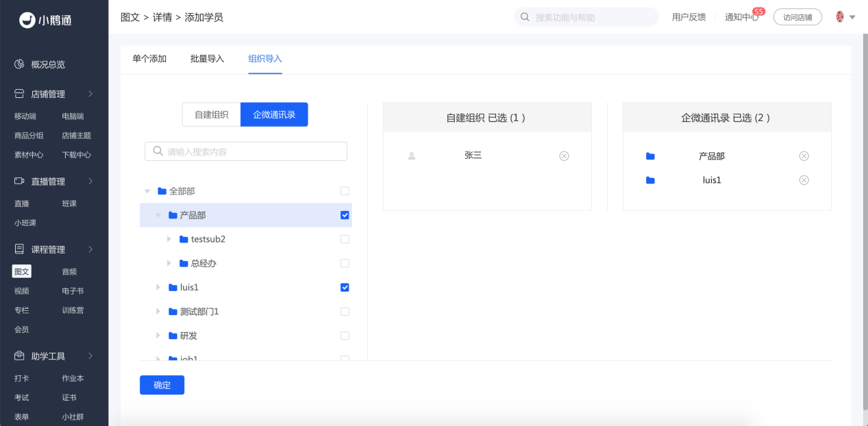
Task: Uncheck the luis1 checkbox in the tree
Action: [x=345, y=288]
